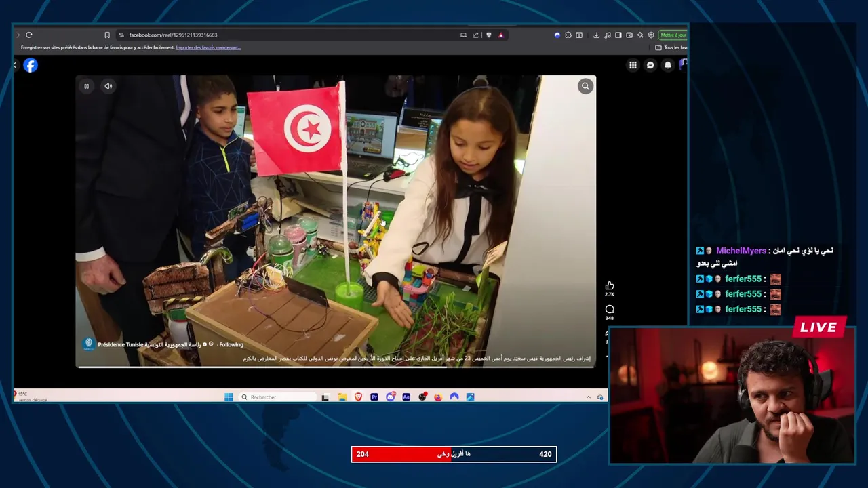Close the reel with the X button

[x=15, y=65]
